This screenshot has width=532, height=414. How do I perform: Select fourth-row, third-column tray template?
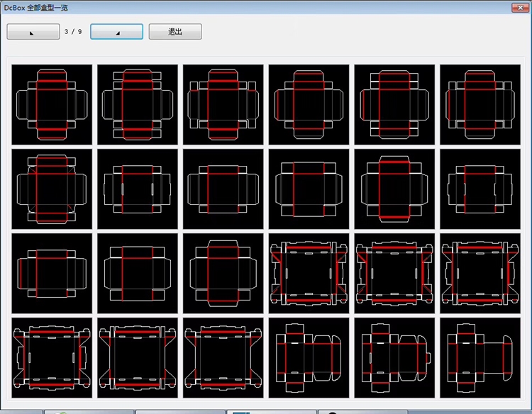[x=223, y=358]
